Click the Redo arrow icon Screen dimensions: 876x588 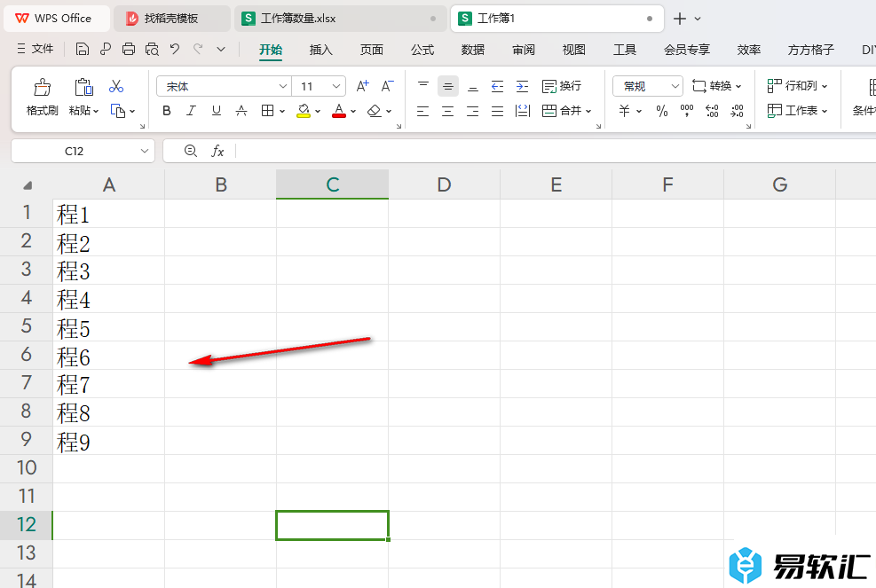coord(198,49)
